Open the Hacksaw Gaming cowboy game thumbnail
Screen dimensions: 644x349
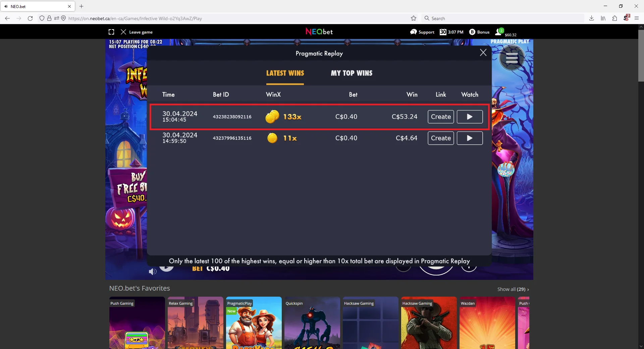[x=429, y=323]
